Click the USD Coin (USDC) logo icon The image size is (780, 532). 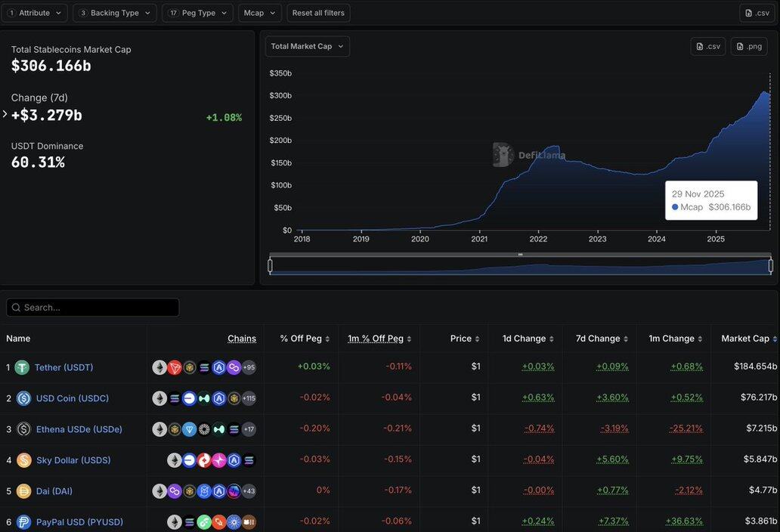[x=23, y=398]
